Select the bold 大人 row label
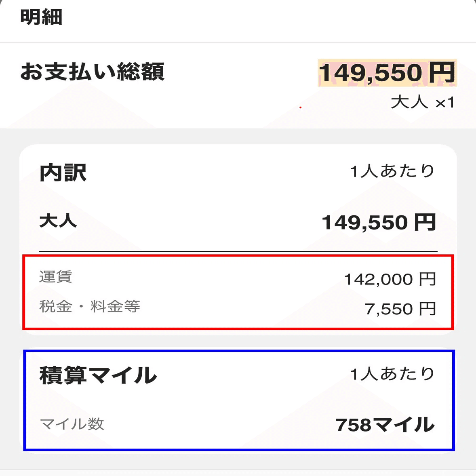 (x=58, y=221)
